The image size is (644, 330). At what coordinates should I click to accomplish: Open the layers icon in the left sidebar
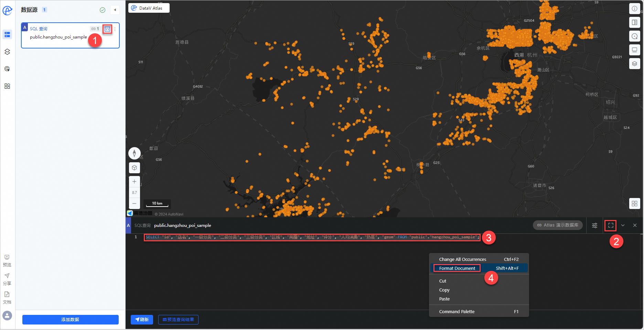pyautogui.click(x=7, y=52)
